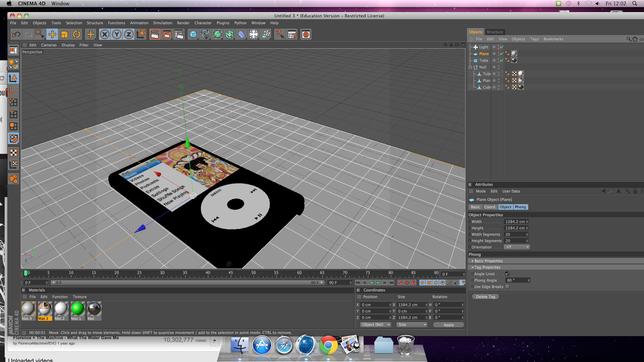
Task: Click the Record Active Objects button
Action: click(400, 283)
